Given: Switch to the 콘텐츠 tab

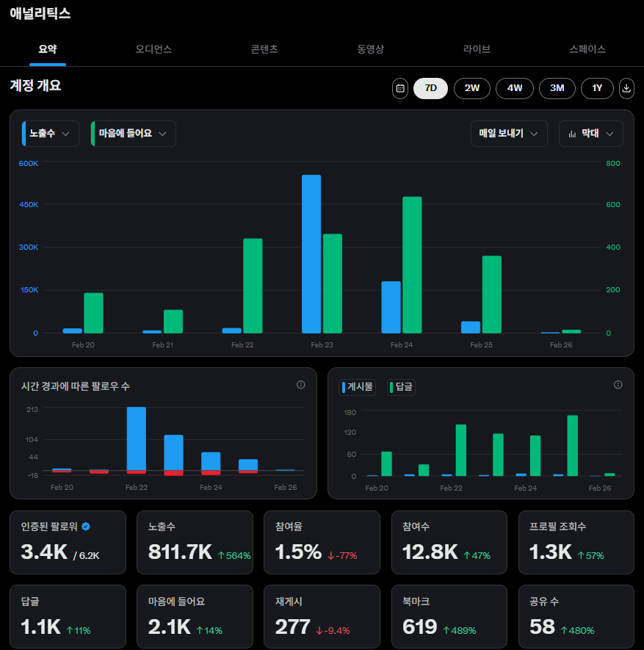Looking at the screenshot, I should [264, 49].
